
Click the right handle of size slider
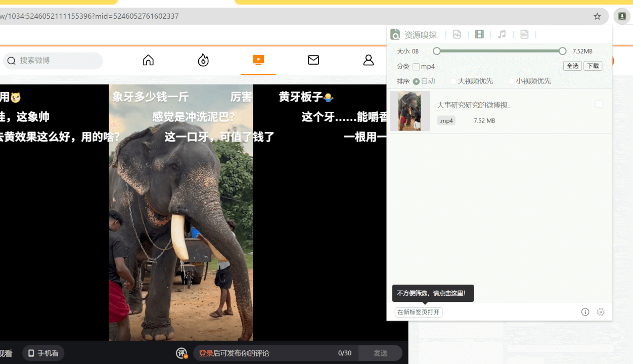[x=563, y=51]
